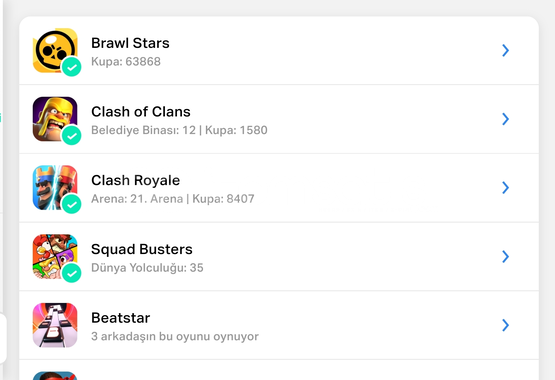Open the Clash Royale title link

[136, 180]
